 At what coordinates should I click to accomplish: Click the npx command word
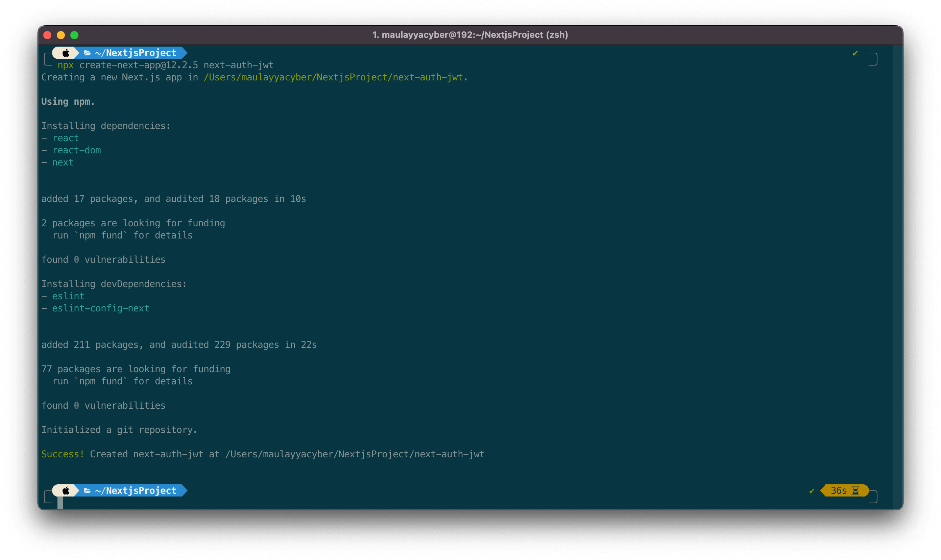65,65
